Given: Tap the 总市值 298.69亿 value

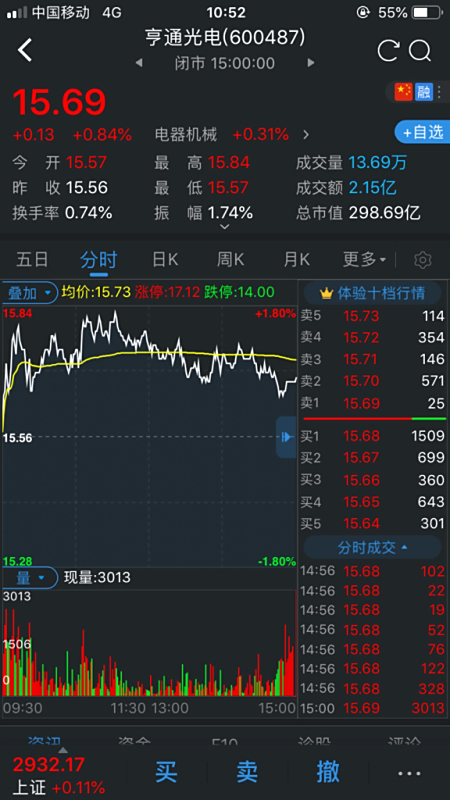Looking at the screenshot, I should point(385,213).
